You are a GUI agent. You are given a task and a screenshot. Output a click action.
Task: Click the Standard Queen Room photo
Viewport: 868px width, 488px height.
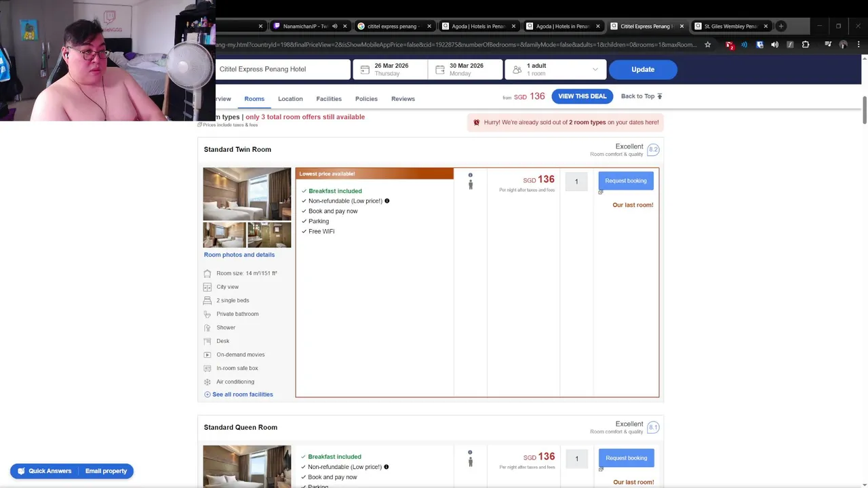(x=247, y=466)
